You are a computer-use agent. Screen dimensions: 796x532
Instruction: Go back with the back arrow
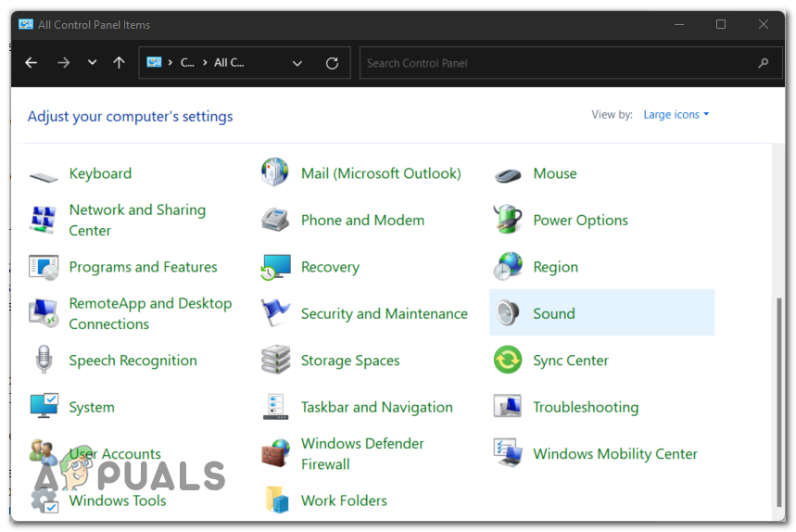(32, 63)
